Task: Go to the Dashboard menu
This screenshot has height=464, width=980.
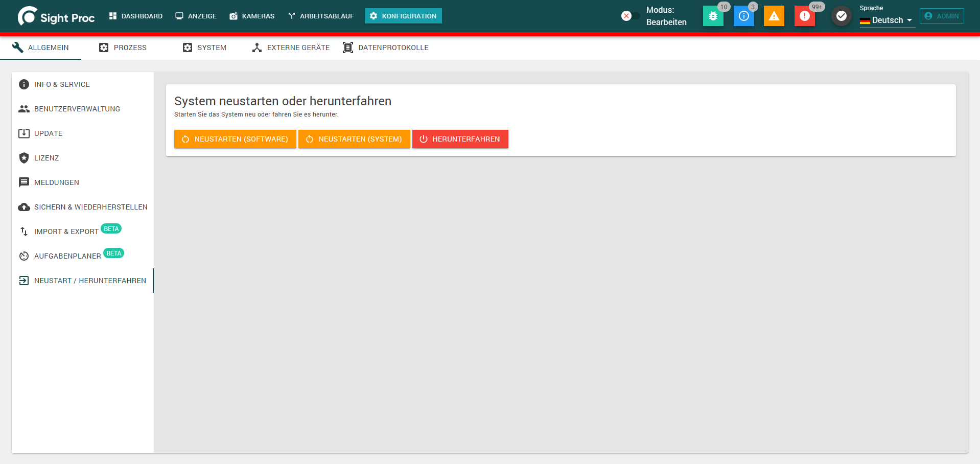Action: [x=136, y=16]
